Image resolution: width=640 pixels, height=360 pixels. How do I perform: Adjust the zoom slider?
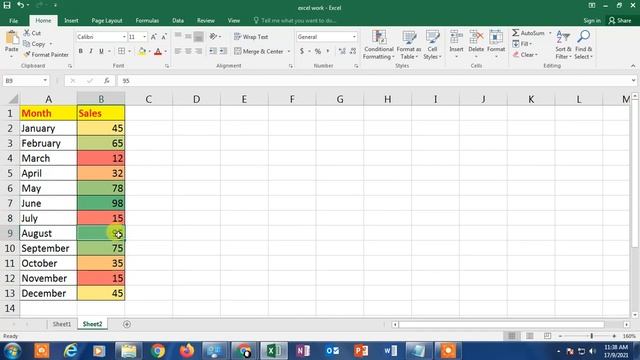click(591, 336)
